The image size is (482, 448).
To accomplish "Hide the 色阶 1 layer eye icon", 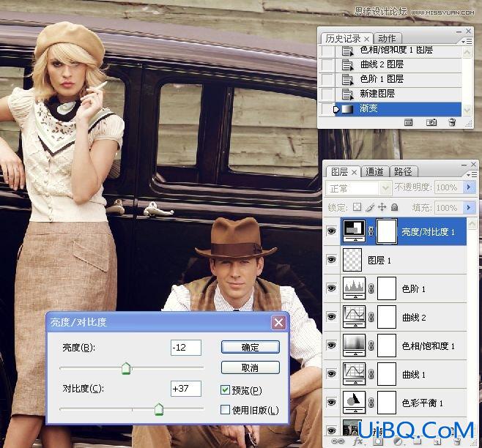I will pos(331,288).
